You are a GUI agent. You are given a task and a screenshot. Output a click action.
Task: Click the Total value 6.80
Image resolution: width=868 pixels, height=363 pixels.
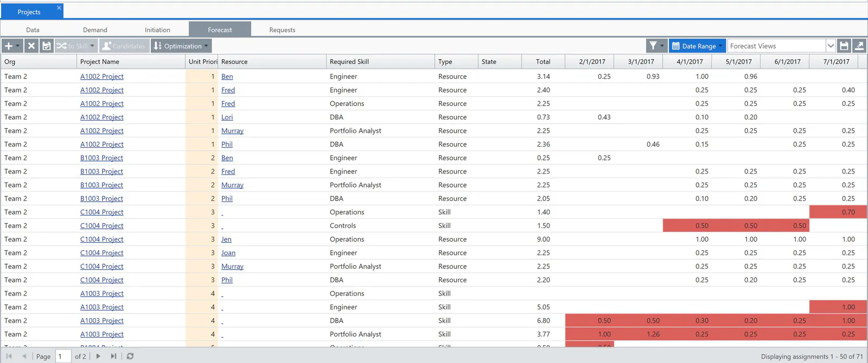coord(544,321)
